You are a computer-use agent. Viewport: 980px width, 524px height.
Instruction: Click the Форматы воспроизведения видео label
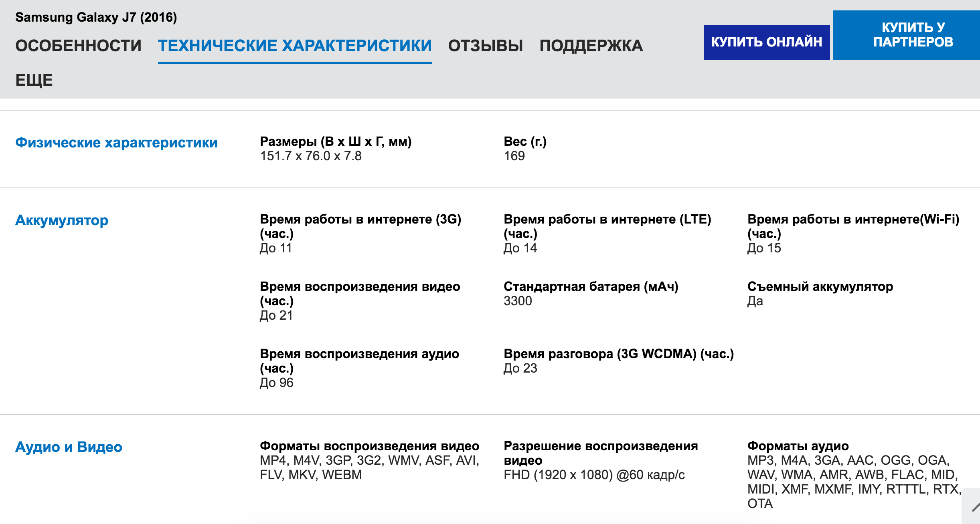tap(369, 446)
